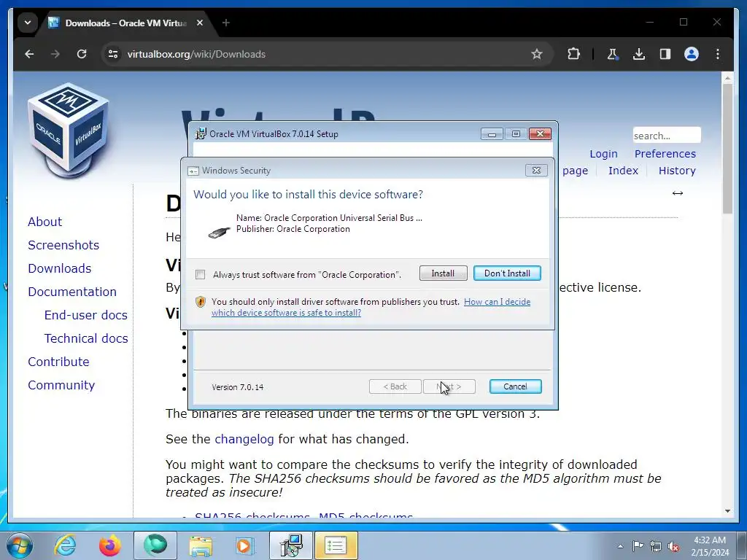This screenshot has height=560, width=747.
Task: Open the Windows Start menu
Action: 20,545
